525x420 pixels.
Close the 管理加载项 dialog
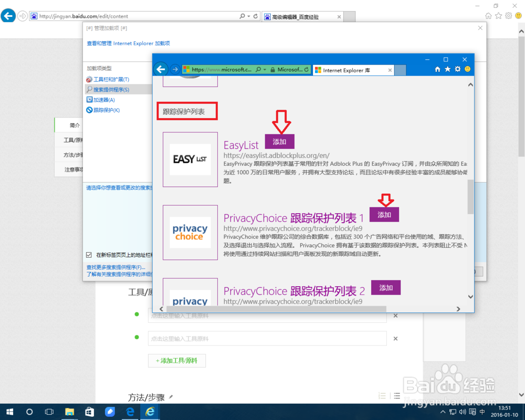point(480,28)
